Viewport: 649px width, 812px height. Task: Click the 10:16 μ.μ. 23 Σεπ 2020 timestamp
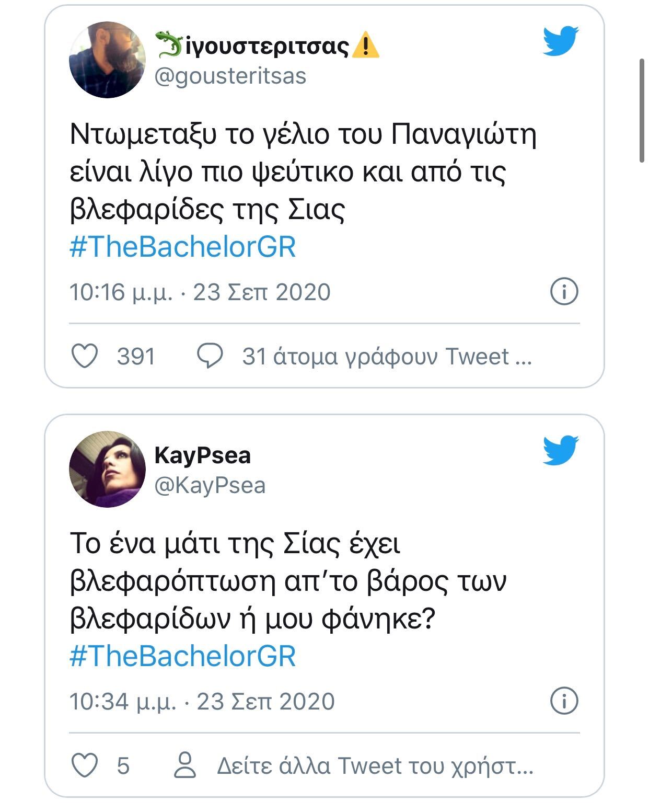[200, 292]
